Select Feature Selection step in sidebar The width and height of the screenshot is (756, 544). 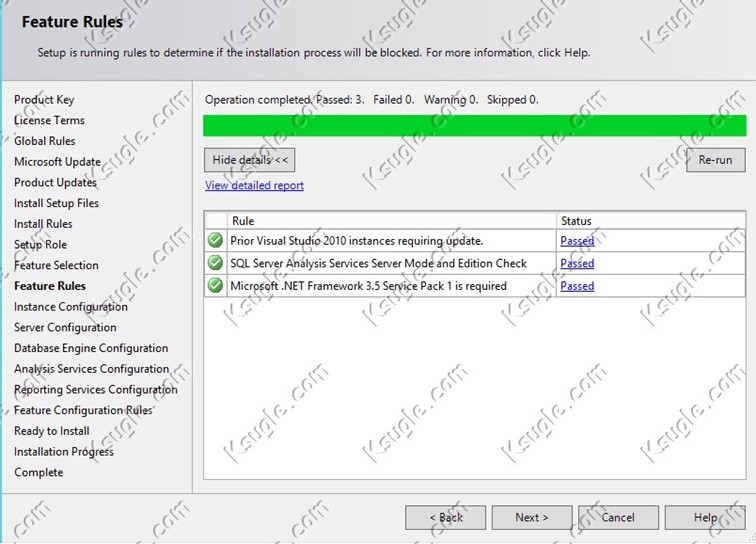[x=56, y=266]
